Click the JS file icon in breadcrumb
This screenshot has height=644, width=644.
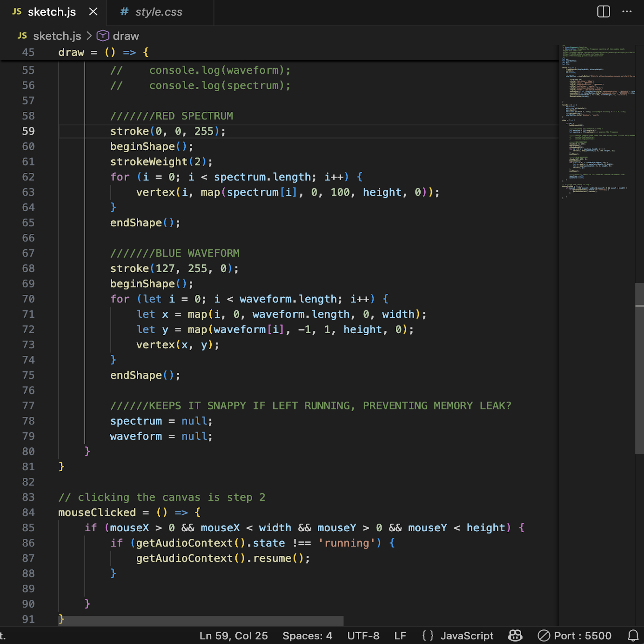point(22,36)
